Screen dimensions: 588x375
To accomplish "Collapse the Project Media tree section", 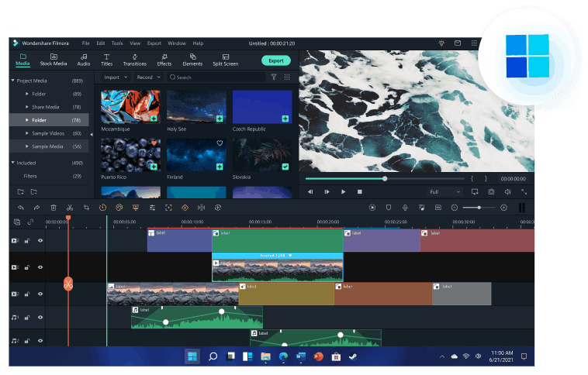I will coord(13,81).
